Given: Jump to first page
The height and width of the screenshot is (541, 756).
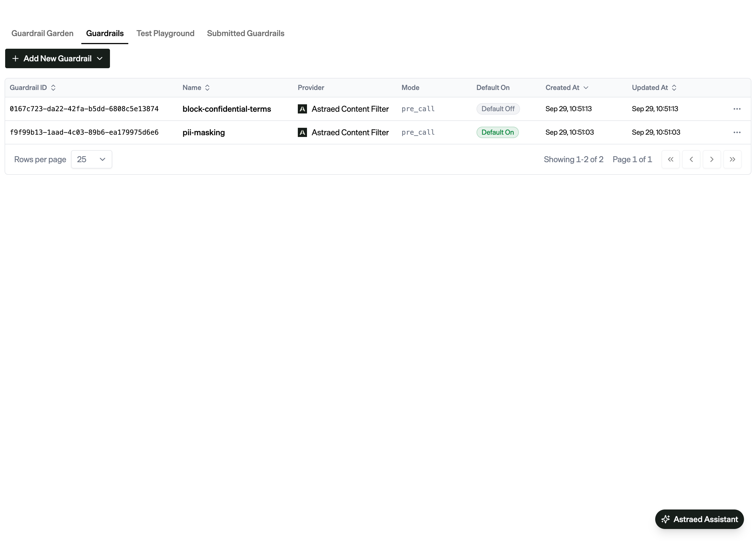Looking at the screenshot, I should (x=670, y=160).
